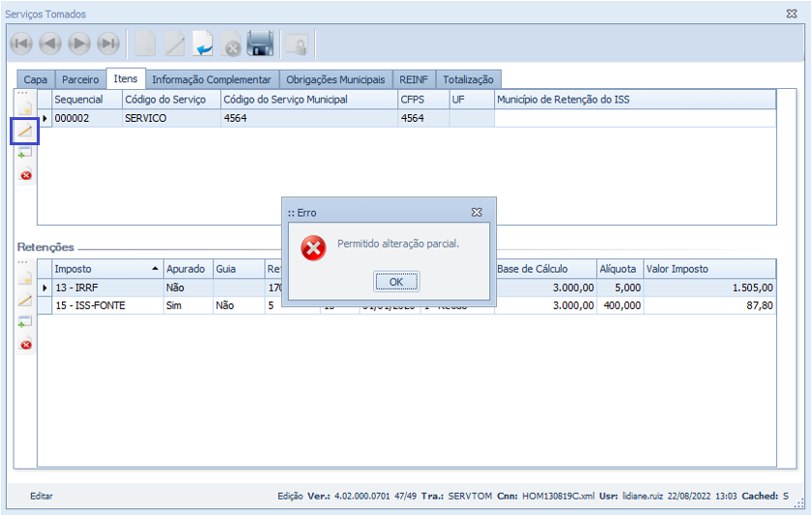
Task: Click the save floppy disk toolbar icon
Action: [260, 44]
